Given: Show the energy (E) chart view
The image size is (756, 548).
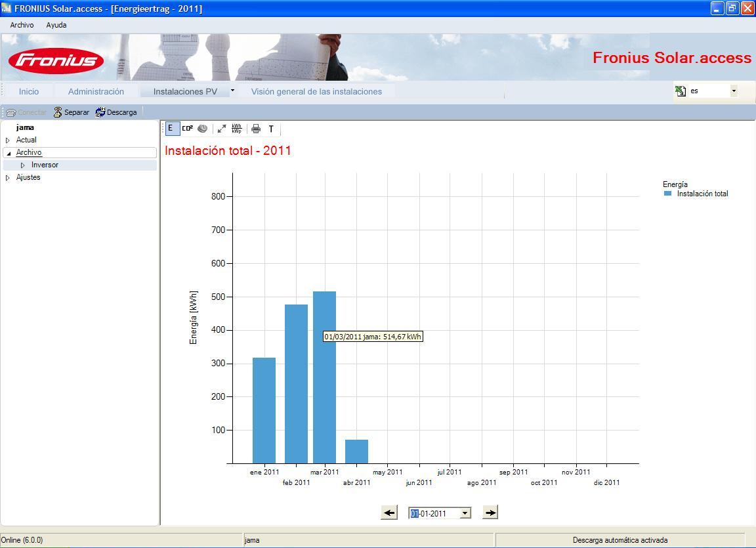Looking at the screenshot, I should coord(171,128).
